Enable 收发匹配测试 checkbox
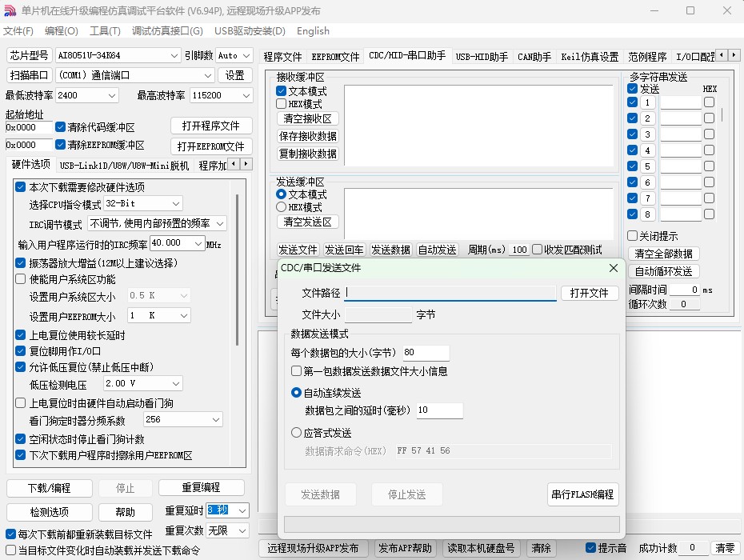744x560 pixels. click(537, 250)
